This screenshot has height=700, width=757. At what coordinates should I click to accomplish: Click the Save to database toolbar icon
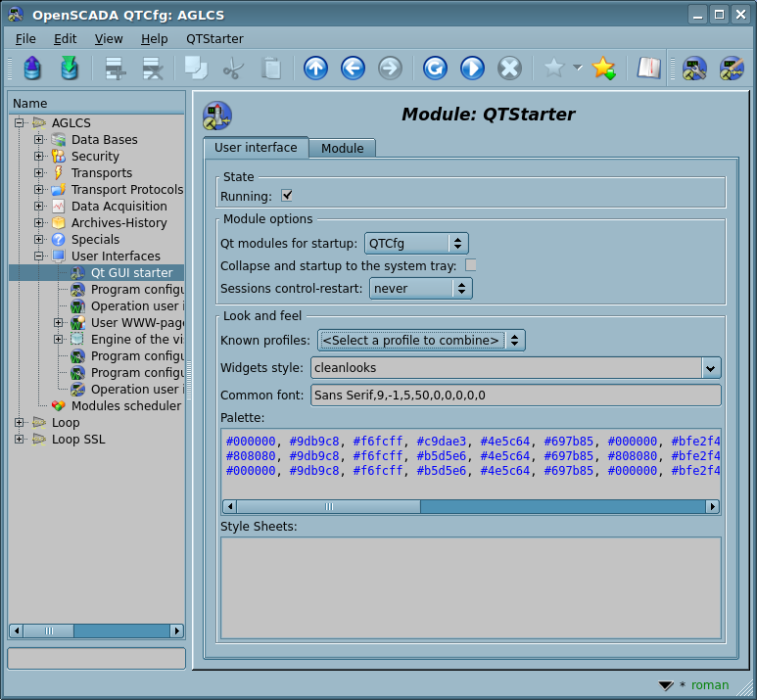click(x=69, y=69)
